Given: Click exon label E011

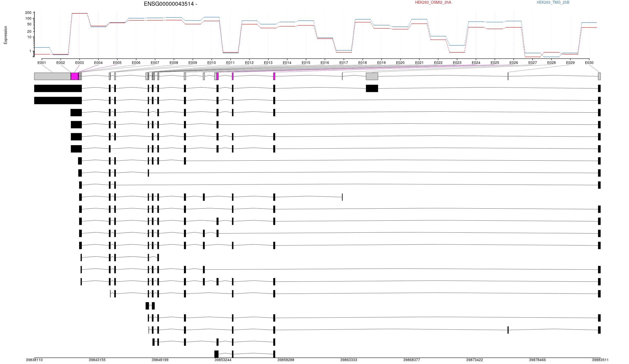Looking at the screenshot, I should [230, 63].
